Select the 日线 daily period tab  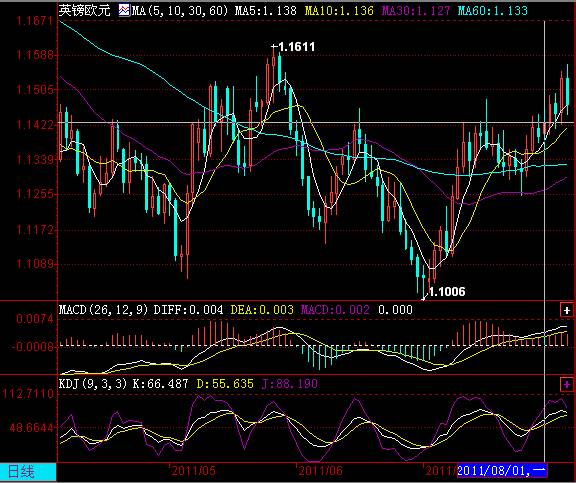(21, 472)
